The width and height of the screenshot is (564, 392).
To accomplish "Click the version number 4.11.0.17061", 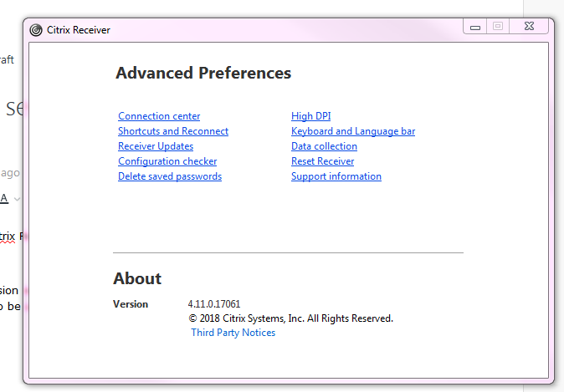I will [x=214, y=304].
